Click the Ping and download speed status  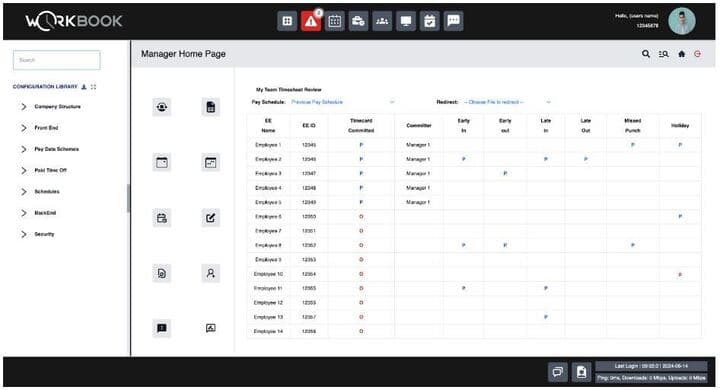coord(651,378)
